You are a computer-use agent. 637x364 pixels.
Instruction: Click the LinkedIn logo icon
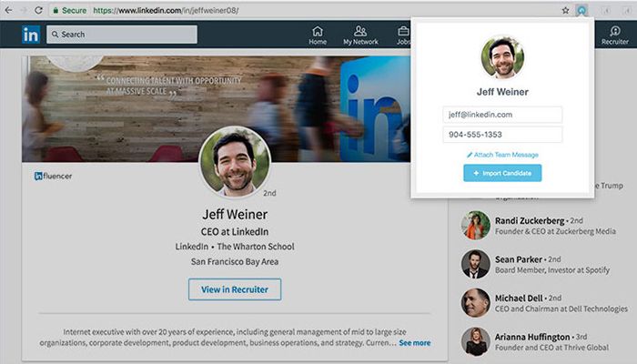point(31,35)
